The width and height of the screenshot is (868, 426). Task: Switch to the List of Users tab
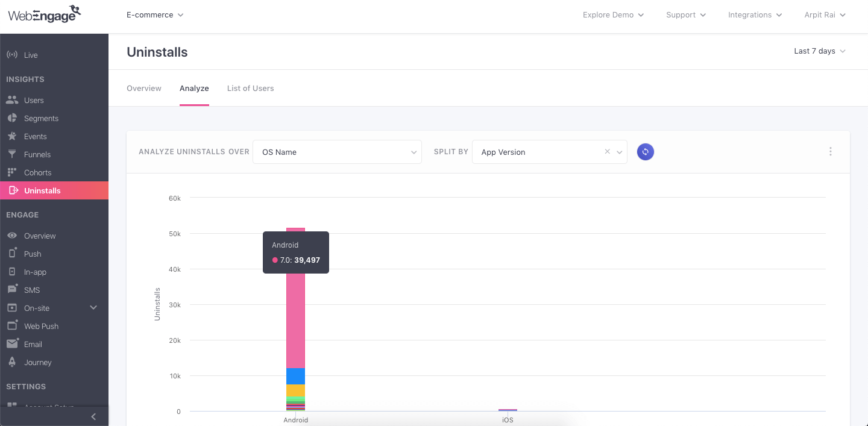(250, 88)
